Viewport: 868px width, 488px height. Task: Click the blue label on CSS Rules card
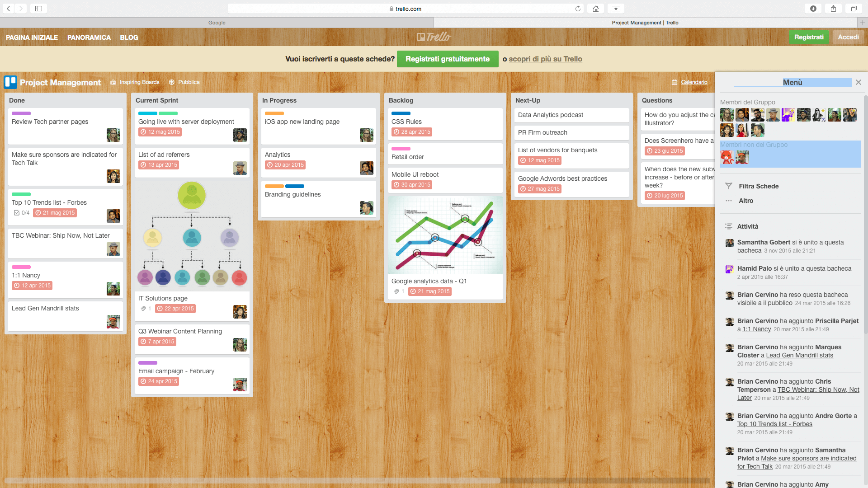point(401,113)
